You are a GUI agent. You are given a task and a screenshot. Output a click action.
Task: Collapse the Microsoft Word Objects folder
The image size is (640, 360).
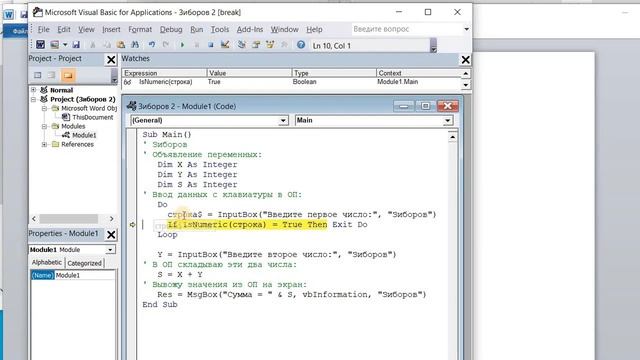point(44,109)
